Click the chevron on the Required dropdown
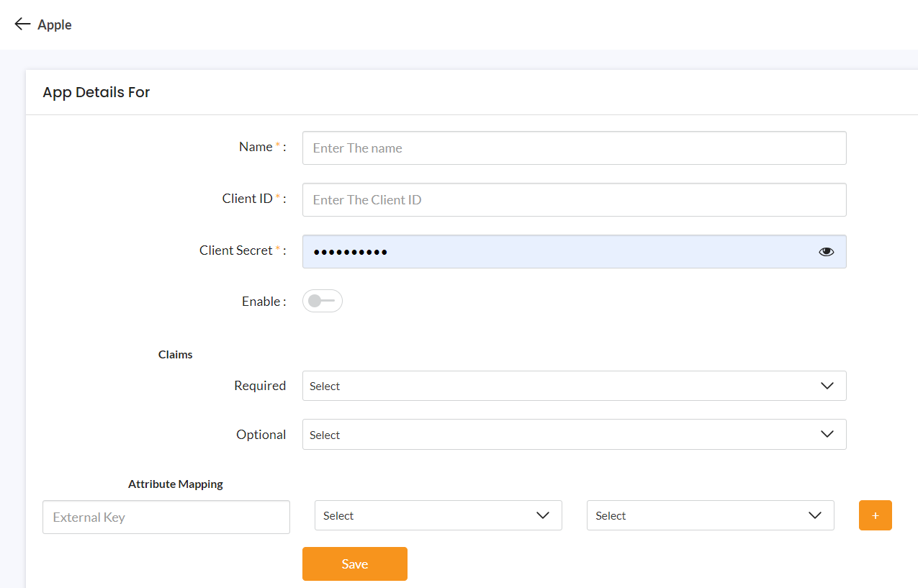918x588 pixels. [x=827, y=386]
